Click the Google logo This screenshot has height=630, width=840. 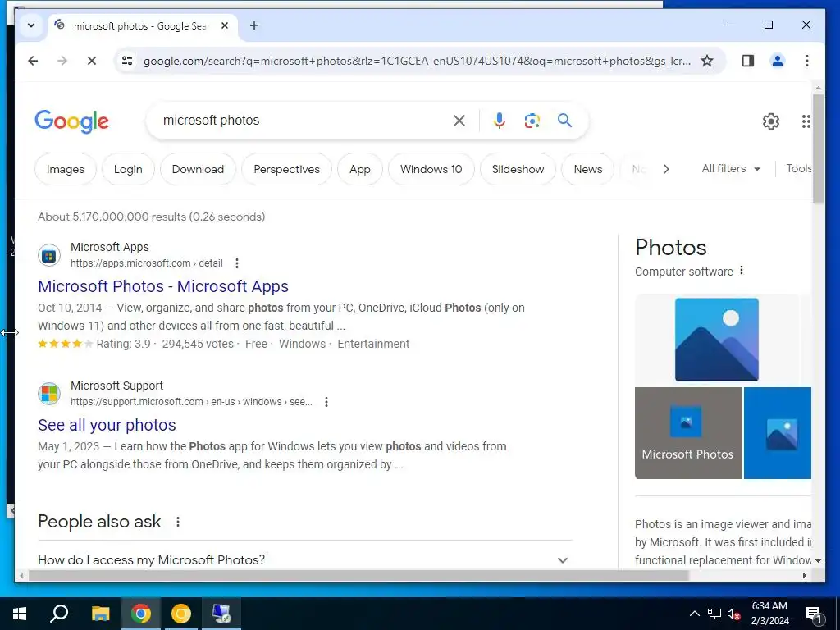point(72,121)
